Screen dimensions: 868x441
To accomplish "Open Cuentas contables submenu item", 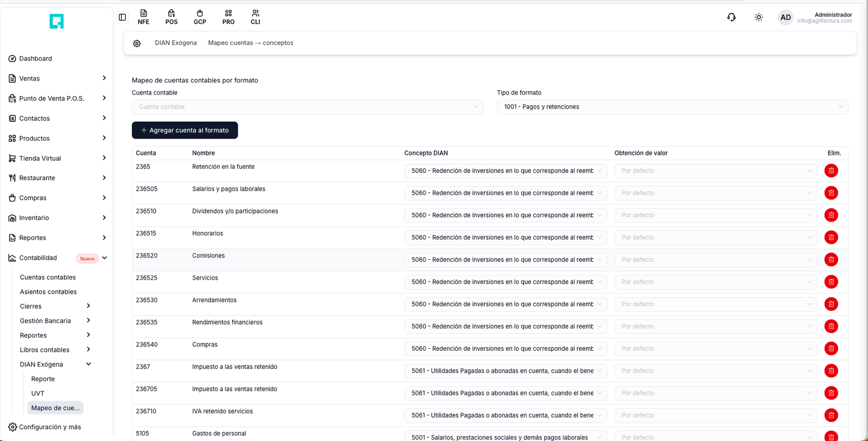I will pos(48,277).
